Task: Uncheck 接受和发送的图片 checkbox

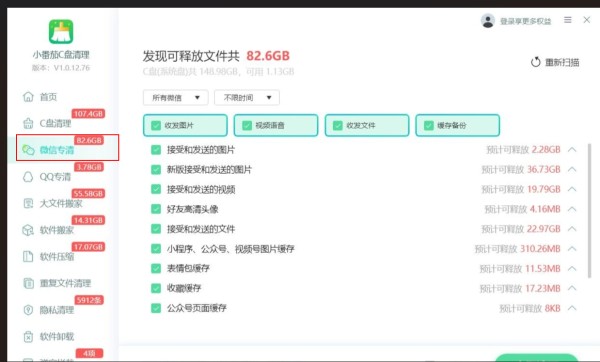Action: (156, 150)
